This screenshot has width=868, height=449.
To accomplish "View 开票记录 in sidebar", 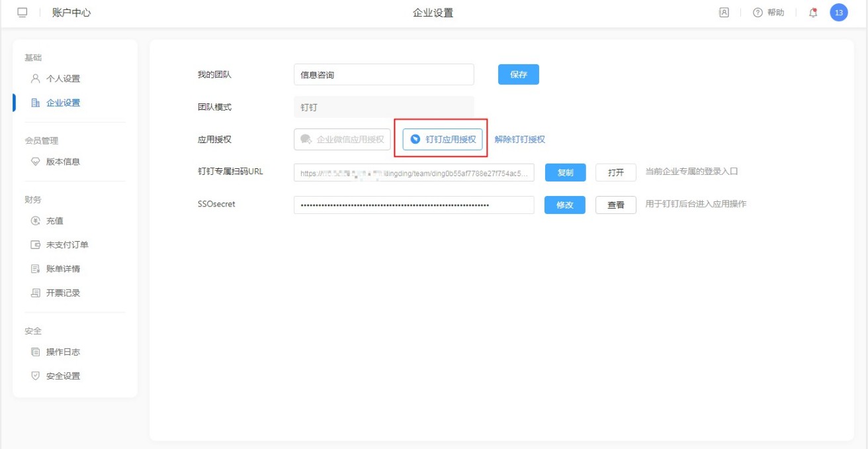I will pyautogui.click(x=62, y=293).
